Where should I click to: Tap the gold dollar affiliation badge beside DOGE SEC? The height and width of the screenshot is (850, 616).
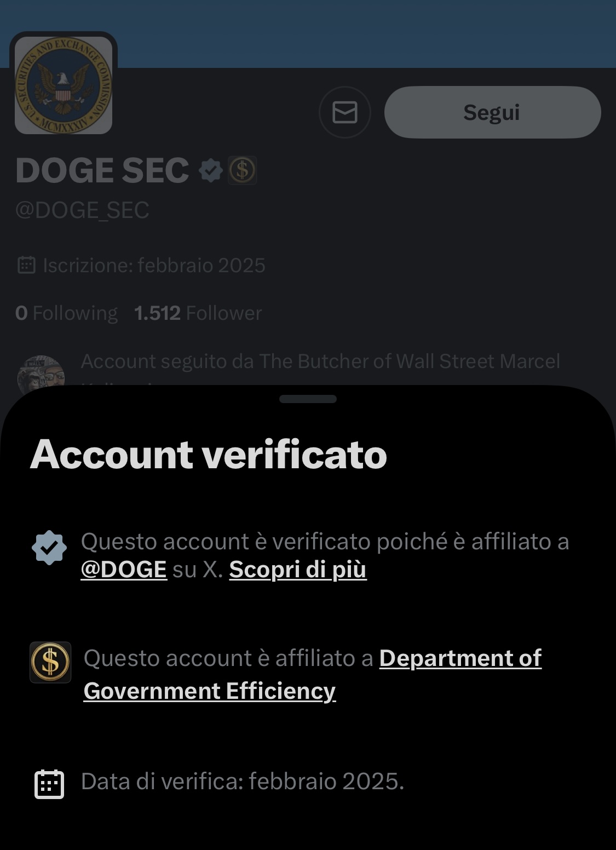tap(242, 170)
